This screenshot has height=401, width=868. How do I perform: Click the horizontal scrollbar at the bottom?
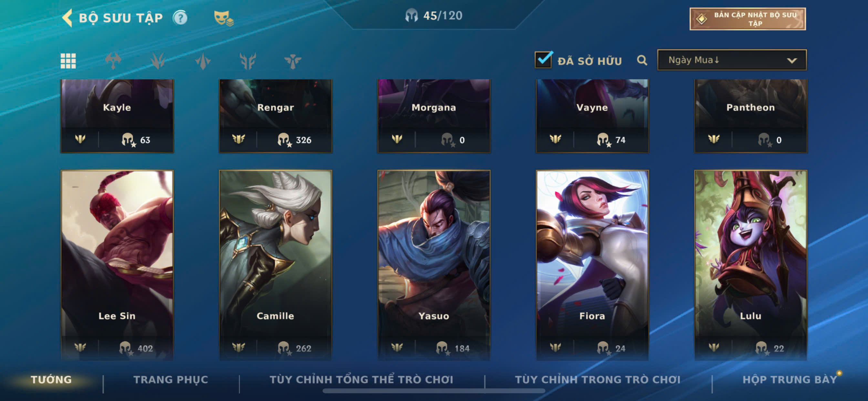434,391
